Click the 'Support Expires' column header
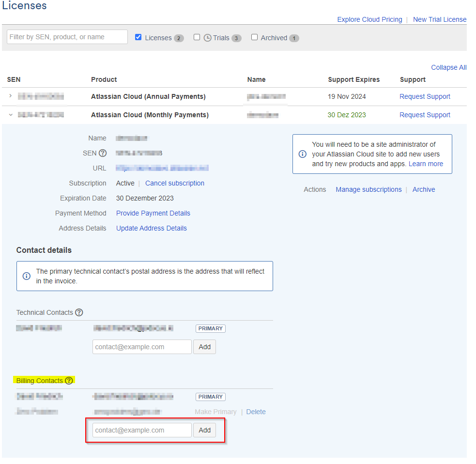Screen dimensions: 476x464 (353, 79)
